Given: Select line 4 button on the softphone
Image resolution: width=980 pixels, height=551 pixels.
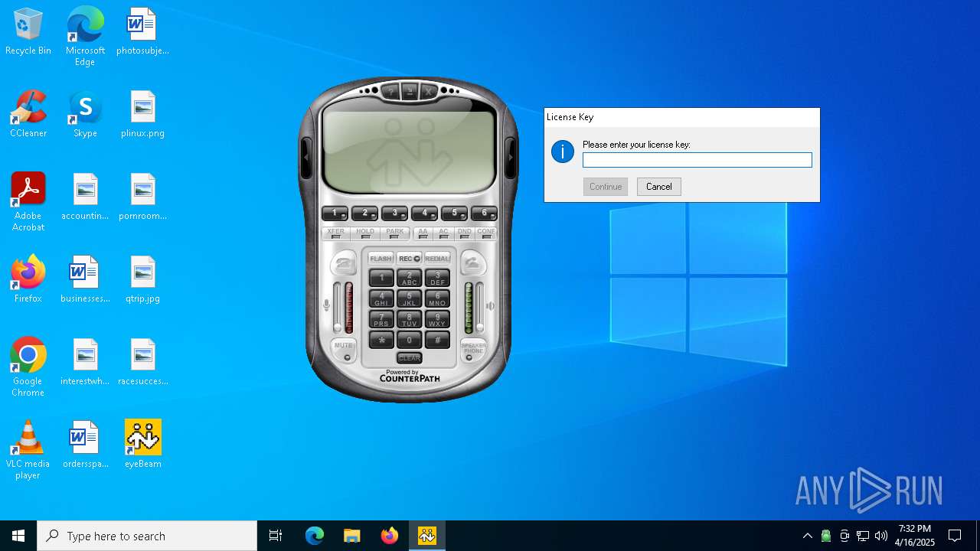Looking at the screenshot, I should (424, 213).
